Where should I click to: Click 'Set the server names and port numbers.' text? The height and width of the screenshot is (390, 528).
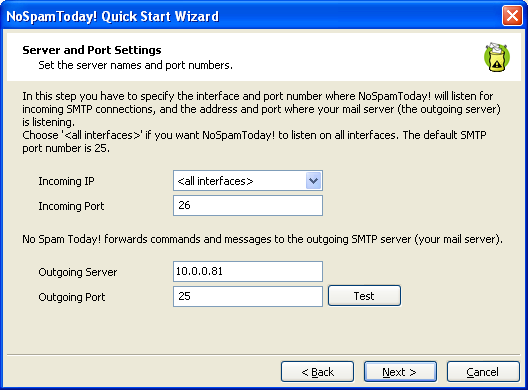pyautogui.click(x=135, y=65)
